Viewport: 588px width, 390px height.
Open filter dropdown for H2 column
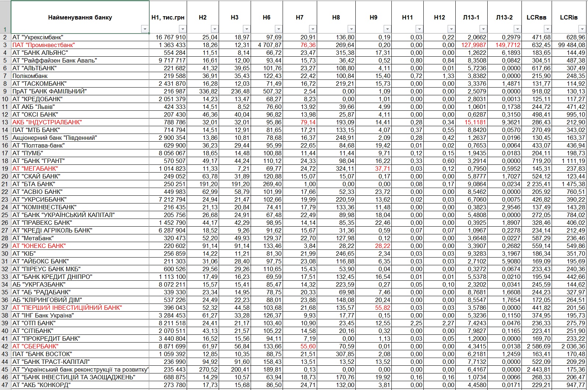coord(215,29)
